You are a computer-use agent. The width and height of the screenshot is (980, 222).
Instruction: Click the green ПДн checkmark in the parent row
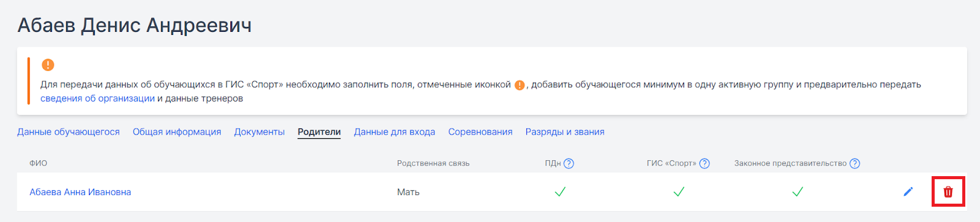(560, 192)
